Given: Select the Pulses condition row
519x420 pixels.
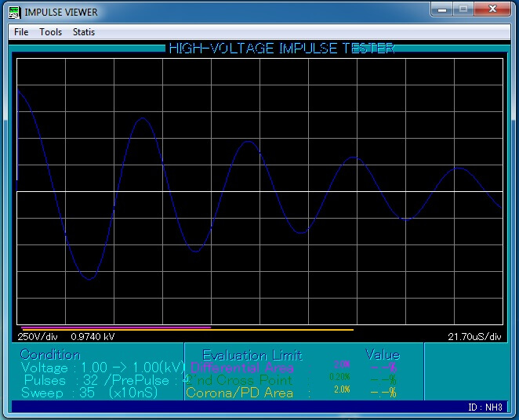Looking at the screenshot, I should 102,380.
